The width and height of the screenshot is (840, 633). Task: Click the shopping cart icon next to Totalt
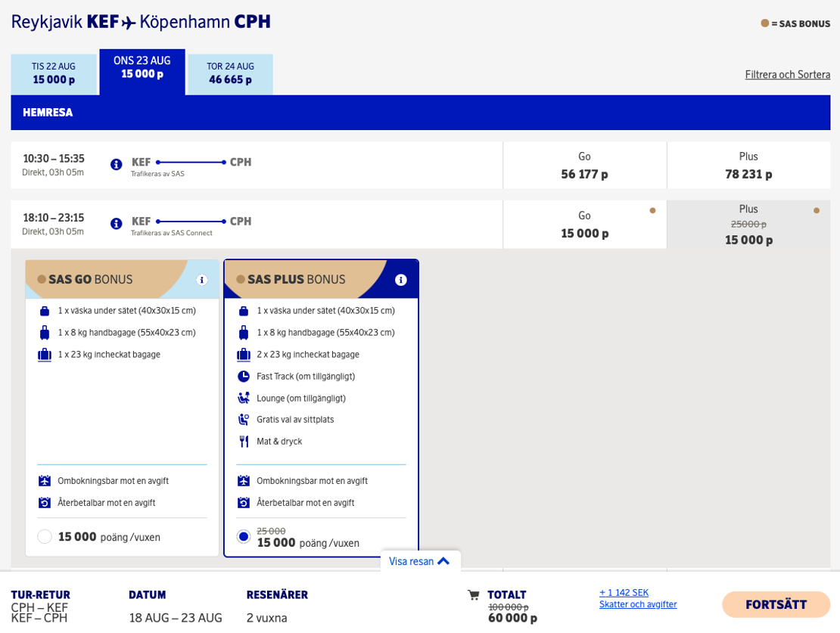click(x=474, y=595)
